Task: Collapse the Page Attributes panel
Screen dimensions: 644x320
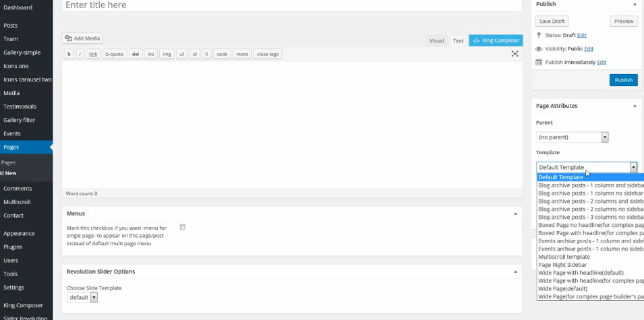Action: tap(634, 106)
